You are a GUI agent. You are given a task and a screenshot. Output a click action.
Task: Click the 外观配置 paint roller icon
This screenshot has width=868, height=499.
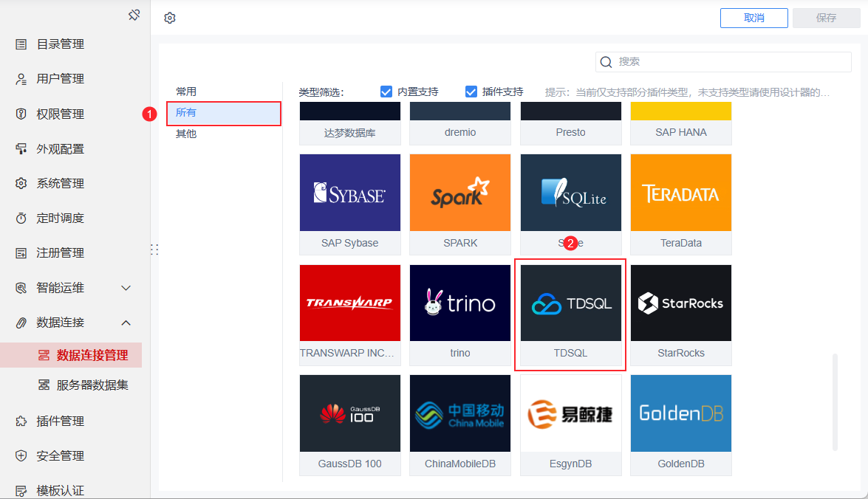(21, 149)
